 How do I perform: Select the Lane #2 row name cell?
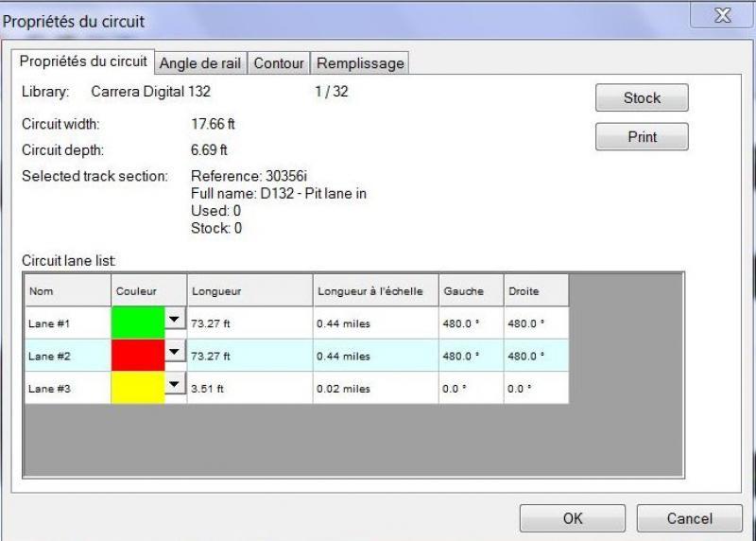tap(66, 357)
